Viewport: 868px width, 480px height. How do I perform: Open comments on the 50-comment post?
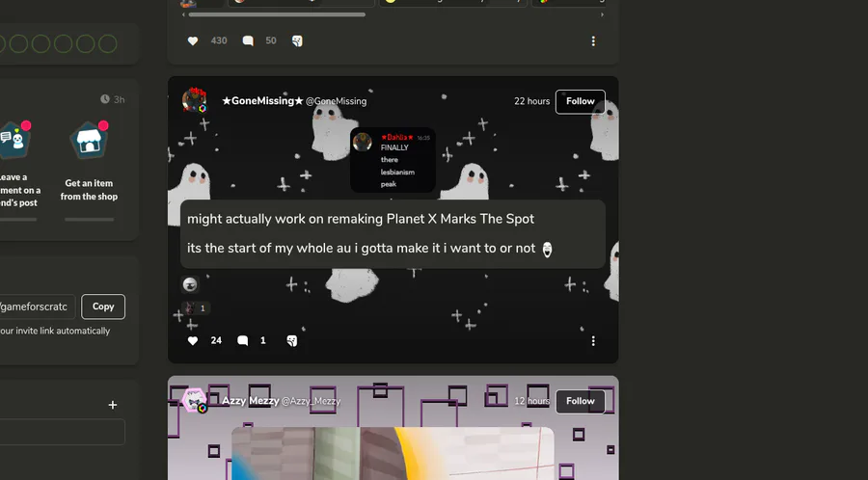pyautogui.click(x=248, y=40)
